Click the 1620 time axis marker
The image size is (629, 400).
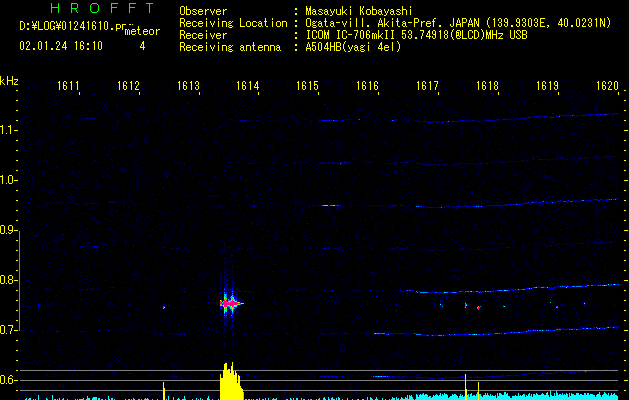607,86
